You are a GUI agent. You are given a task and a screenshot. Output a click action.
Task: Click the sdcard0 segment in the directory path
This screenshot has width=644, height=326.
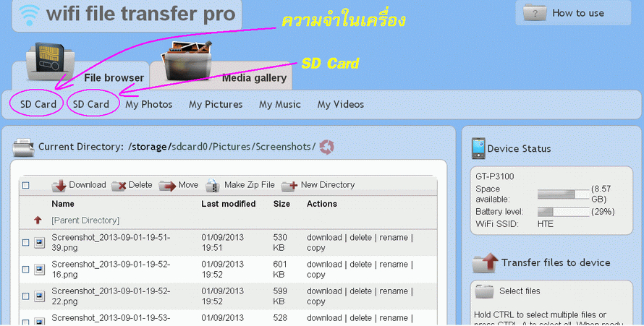point(190,147)
